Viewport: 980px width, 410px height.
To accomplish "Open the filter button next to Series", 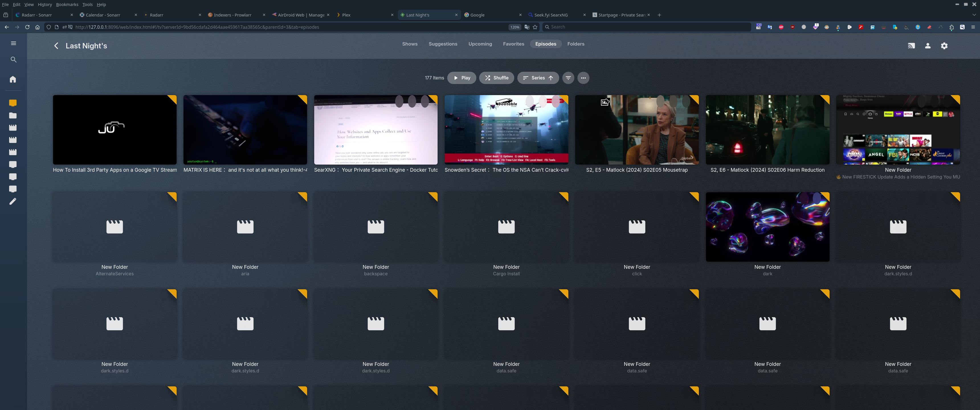I will [568, 78].
